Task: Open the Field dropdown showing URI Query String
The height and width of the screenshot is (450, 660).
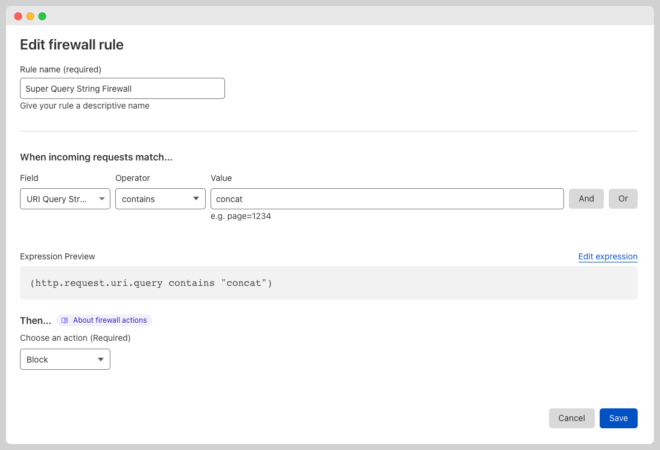Action: point(65,199)
